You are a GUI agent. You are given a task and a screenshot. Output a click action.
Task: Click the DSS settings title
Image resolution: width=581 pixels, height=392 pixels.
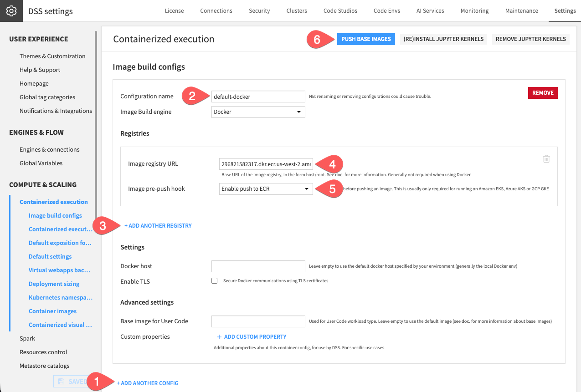[x=51, y=11]
